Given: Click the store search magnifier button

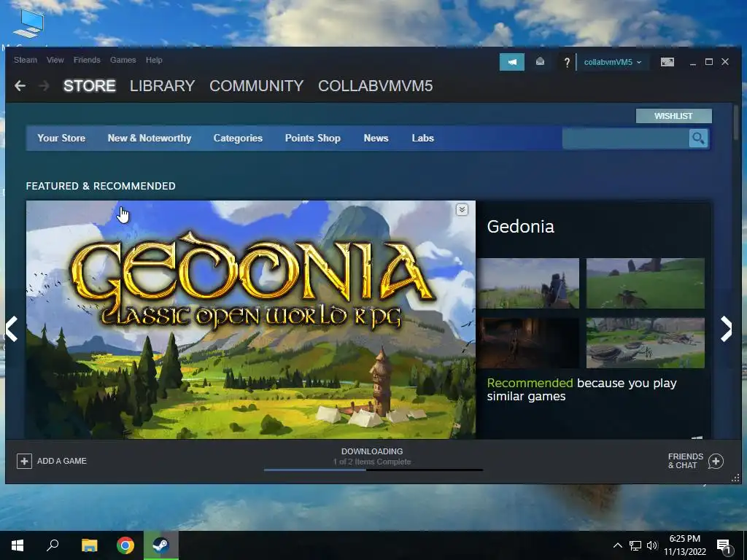Looking at the screenshot, I should tap(698, 138).
